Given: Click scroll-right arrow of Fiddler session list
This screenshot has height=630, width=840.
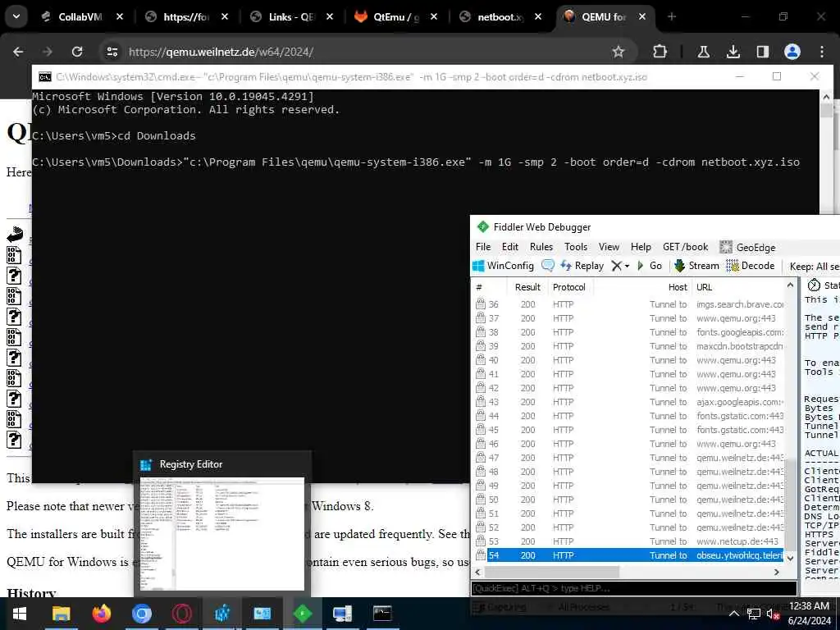Looking at the screenshot, I should click(x=777, y=572).
